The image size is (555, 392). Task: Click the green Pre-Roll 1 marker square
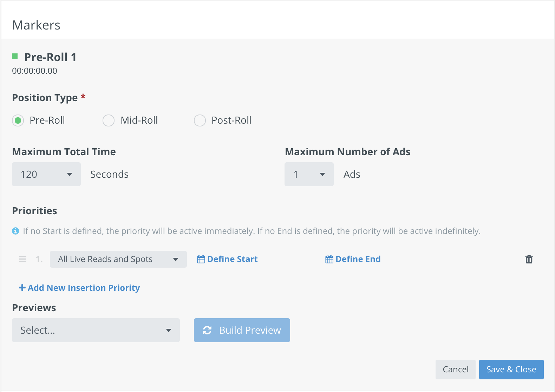pos(15,56)
